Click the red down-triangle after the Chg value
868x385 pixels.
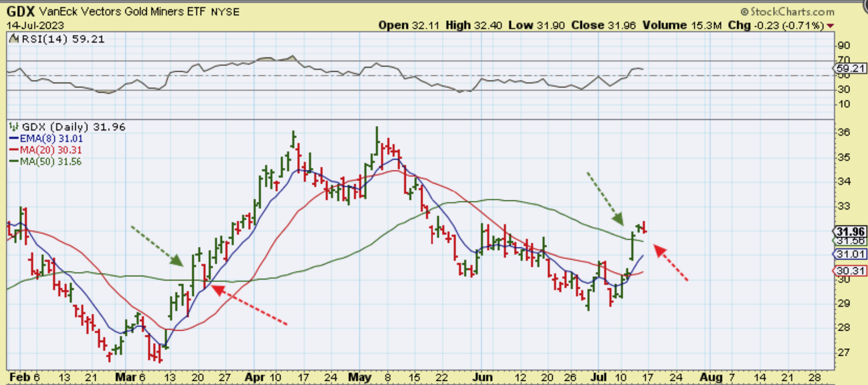point(830,26)
